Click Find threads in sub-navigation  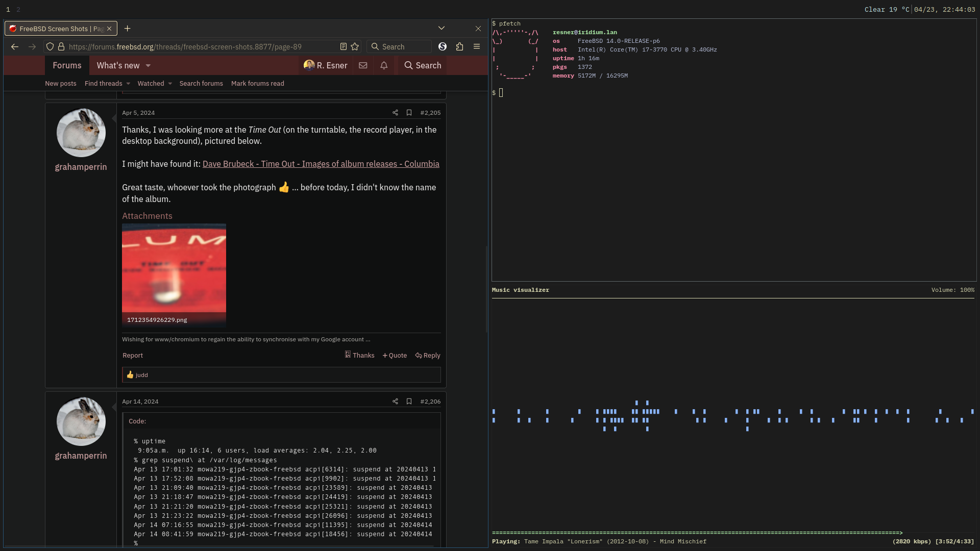(103, 83)
